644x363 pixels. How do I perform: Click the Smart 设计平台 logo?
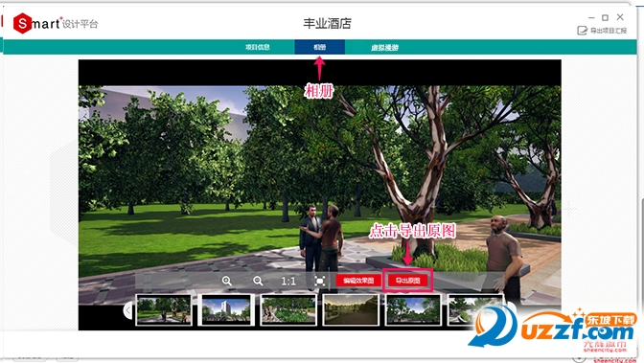click(x=56, y=23)
